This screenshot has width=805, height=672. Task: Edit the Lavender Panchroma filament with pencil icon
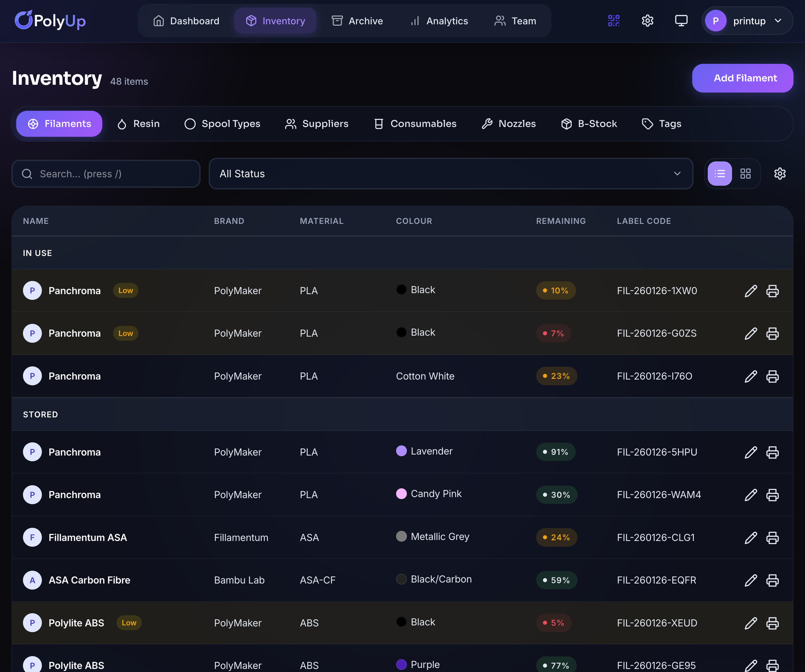click(x=751, y=453)
